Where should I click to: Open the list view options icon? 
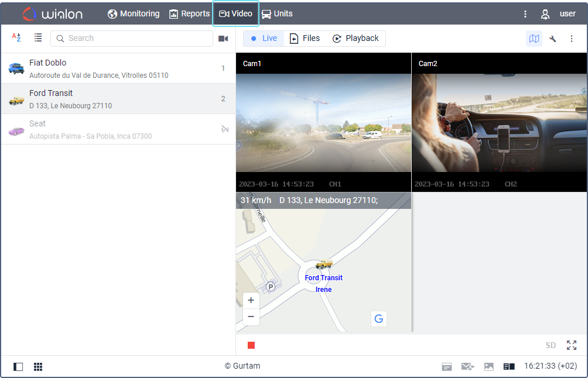click(x=38, y=37)
